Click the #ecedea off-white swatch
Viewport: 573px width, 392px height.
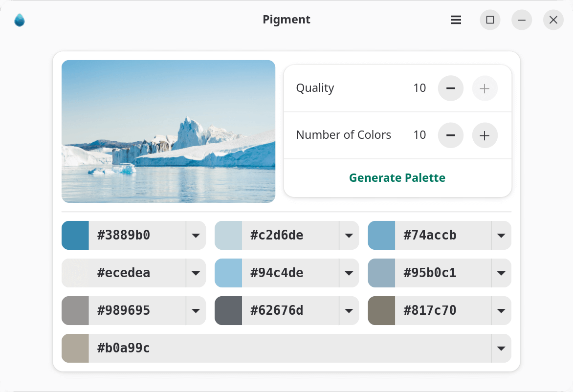[75, 273]
